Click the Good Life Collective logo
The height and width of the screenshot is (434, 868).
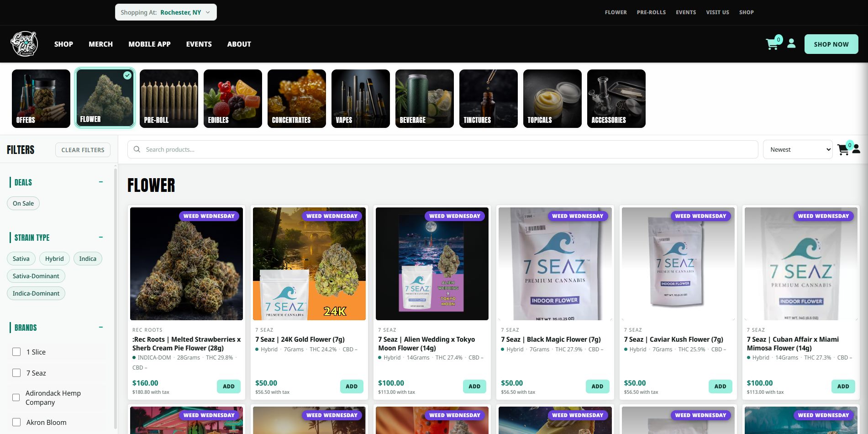coord(24,44)
